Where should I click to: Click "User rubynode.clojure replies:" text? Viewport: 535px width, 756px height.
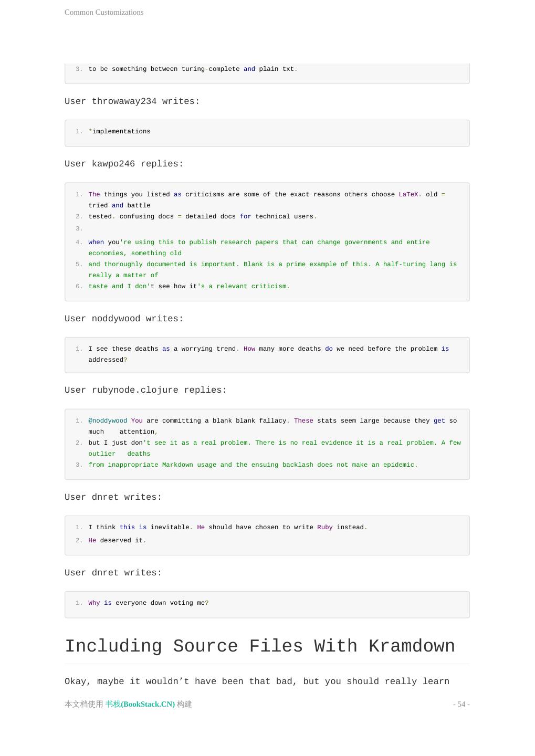[x=145, y=390]
